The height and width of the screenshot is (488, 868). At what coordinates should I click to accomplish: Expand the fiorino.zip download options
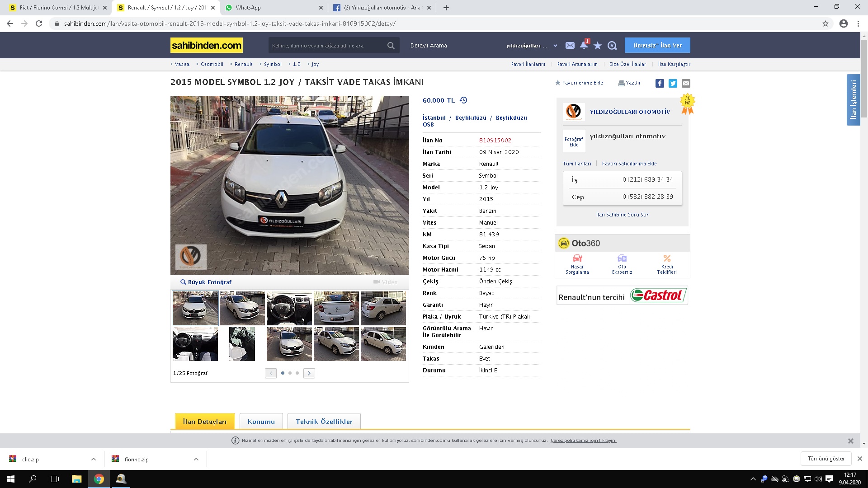click(x=196, y=459)
